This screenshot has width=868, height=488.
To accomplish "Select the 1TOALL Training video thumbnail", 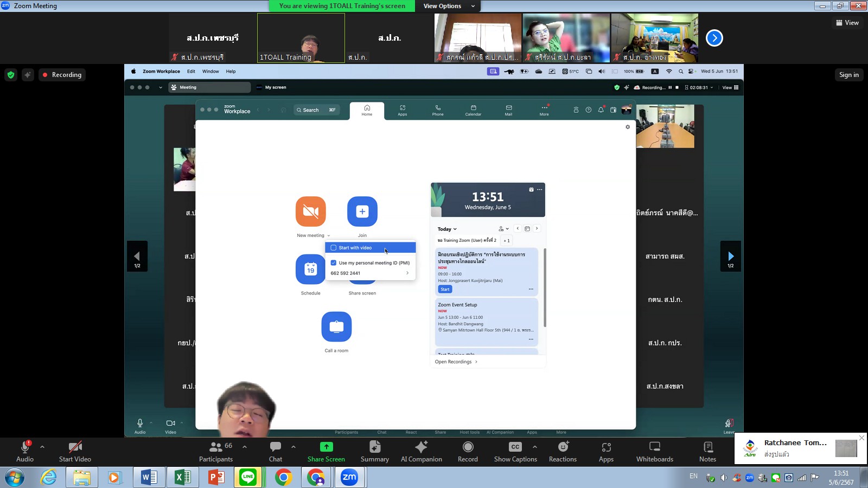I will click(301, 38).
